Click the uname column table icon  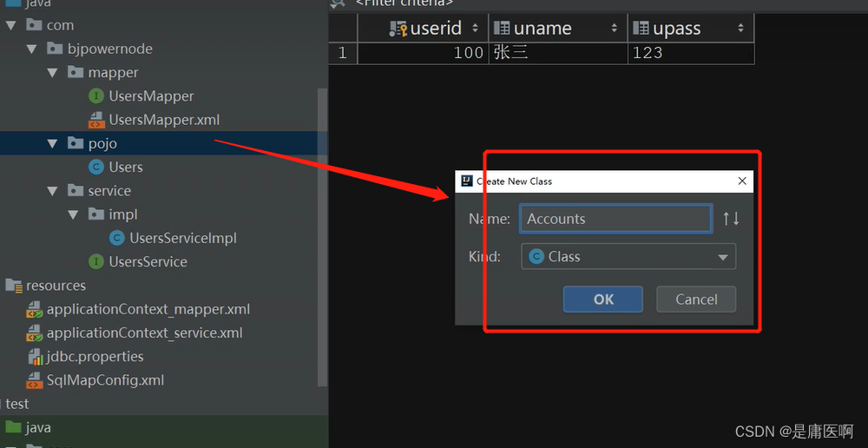[502, 29]
